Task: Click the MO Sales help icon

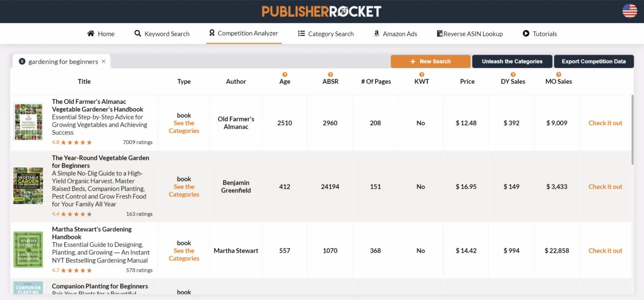Action: (x=559, y=75)
